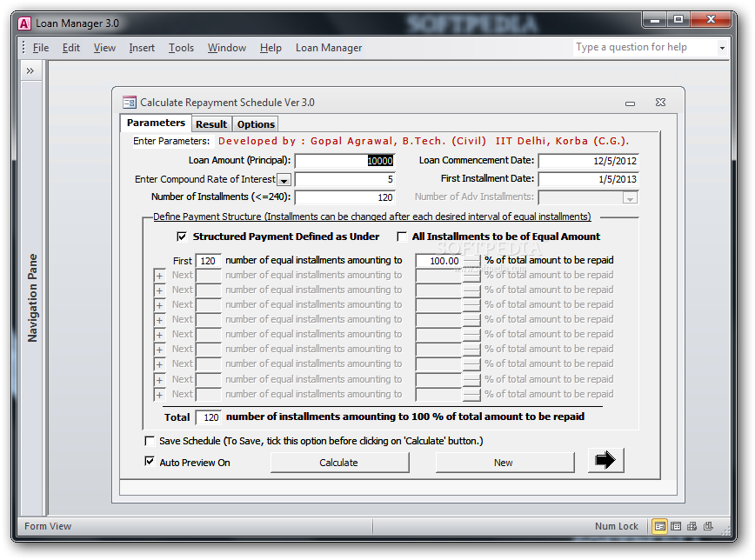Switch to PivotChart View icon in status bar

coord(708,526)
